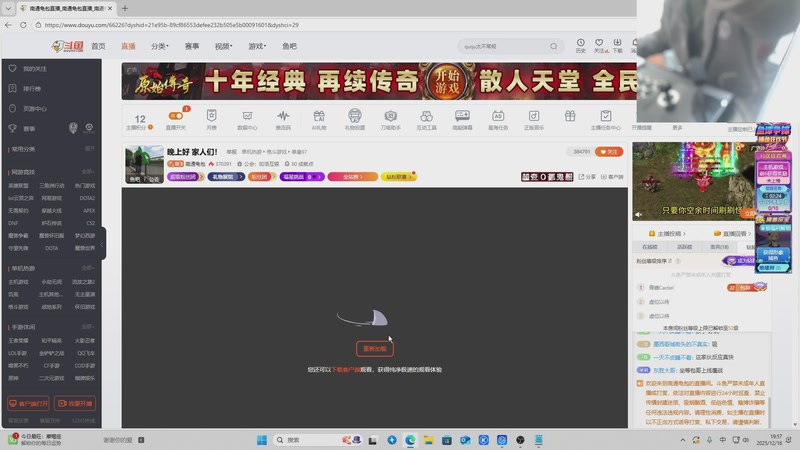This screenshot has width=800, height=450.
Task: Open 排行榜 in the sidebar
Action: [x=32, y=88]
